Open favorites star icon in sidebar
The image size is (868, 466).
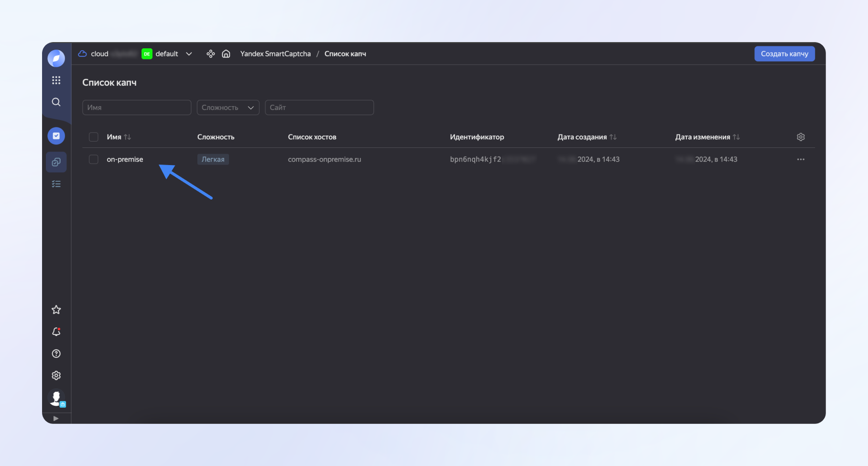[x=56, y=310]
